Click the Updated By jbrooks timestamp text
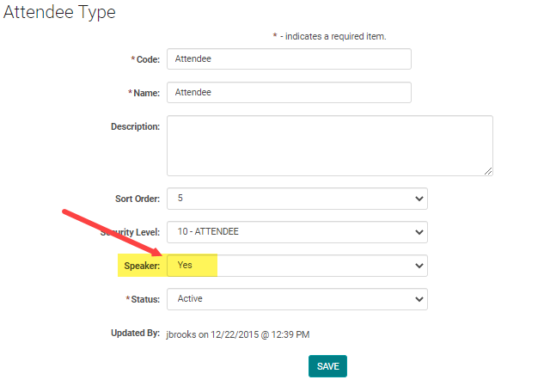 click(x=237, y=334)
